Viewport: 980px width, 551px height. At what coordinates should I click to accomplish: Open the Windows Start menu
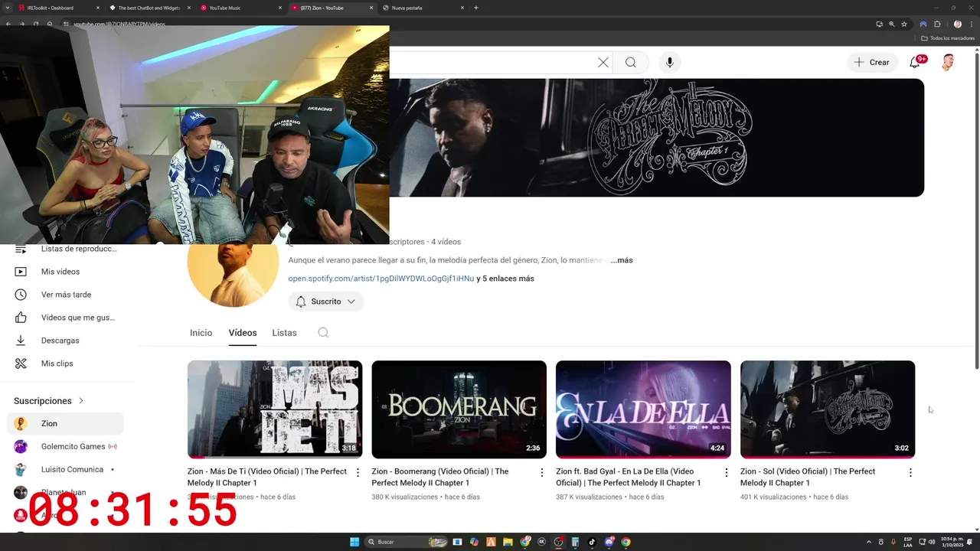click(354, 542)
